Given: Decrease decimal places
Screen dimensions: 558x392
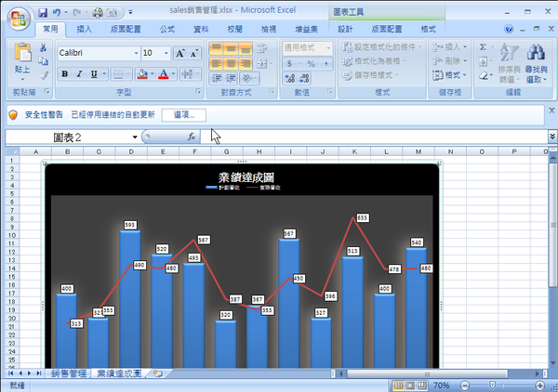Looking at the screenshot, I should (304, 78).
